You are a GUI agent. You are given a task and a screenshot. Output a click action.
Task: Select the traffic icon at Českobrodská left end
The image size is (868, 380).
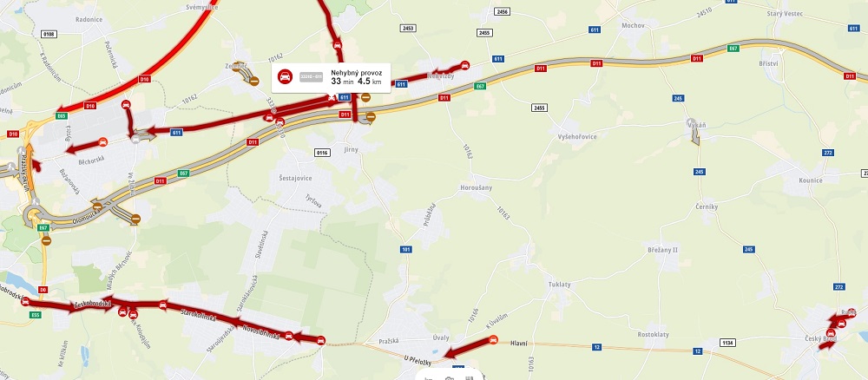25,301
